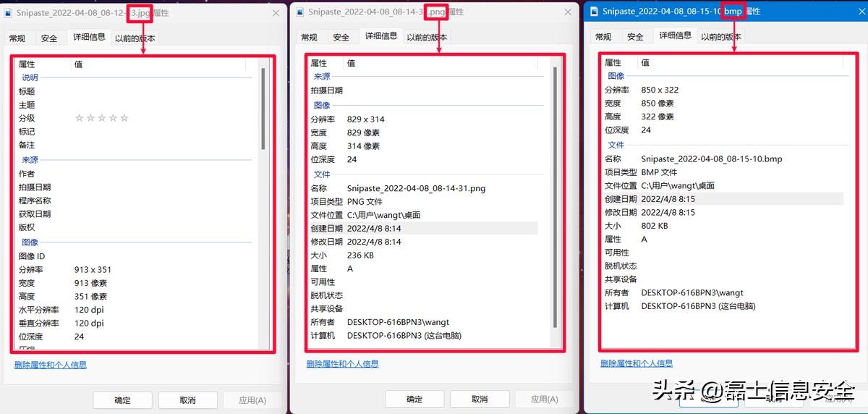
Task: Select the 850 x 322 resolution value
Action: (660, 90)
